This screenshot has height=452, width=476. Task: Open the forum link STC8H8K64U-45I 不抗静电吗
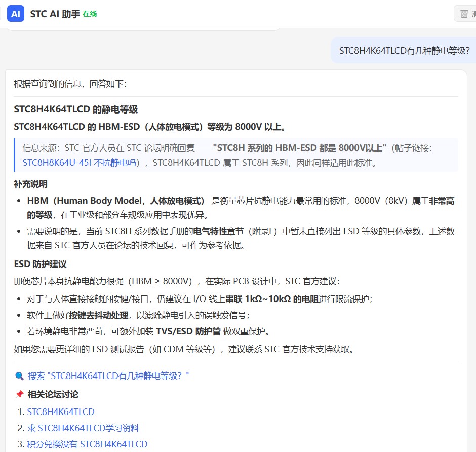(79, 163)
